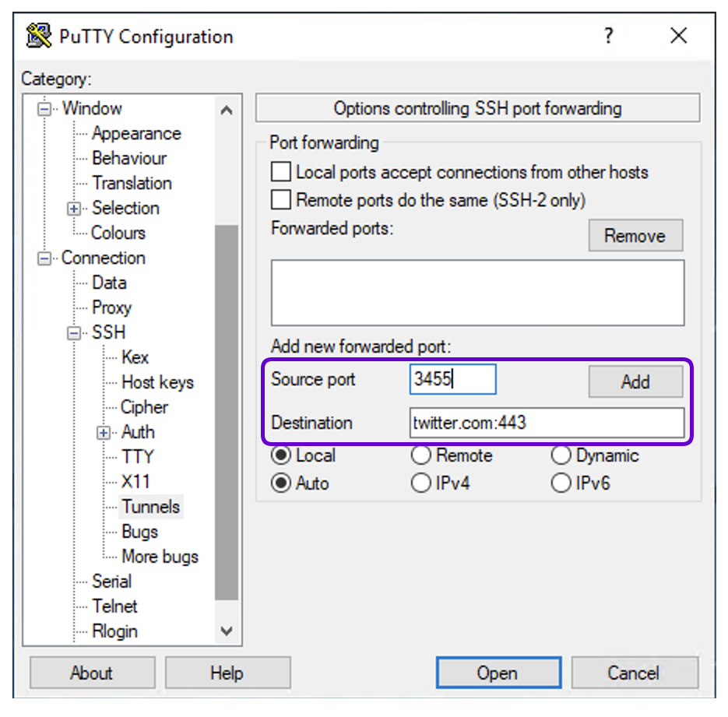Click the question mark help icon
The width and height of the screenshot is (728, 717).
pos(609,36)
